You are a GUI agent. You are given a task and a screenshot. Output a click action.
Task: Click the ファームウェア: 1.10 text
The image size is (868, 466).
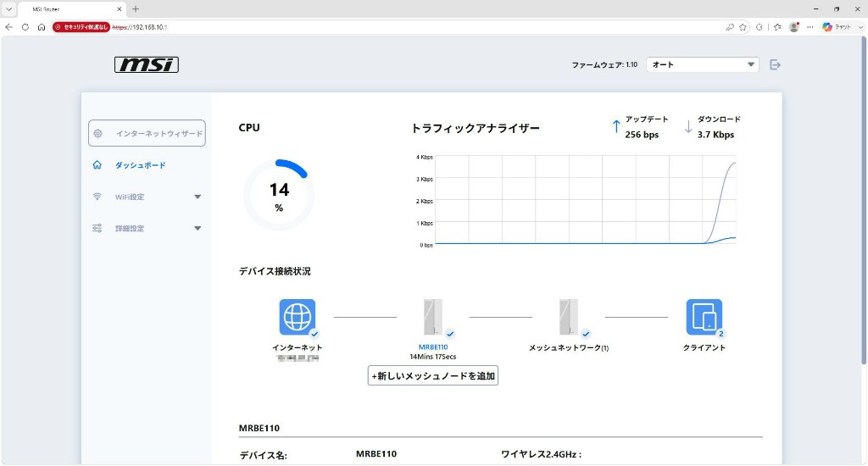coord(604,64)
